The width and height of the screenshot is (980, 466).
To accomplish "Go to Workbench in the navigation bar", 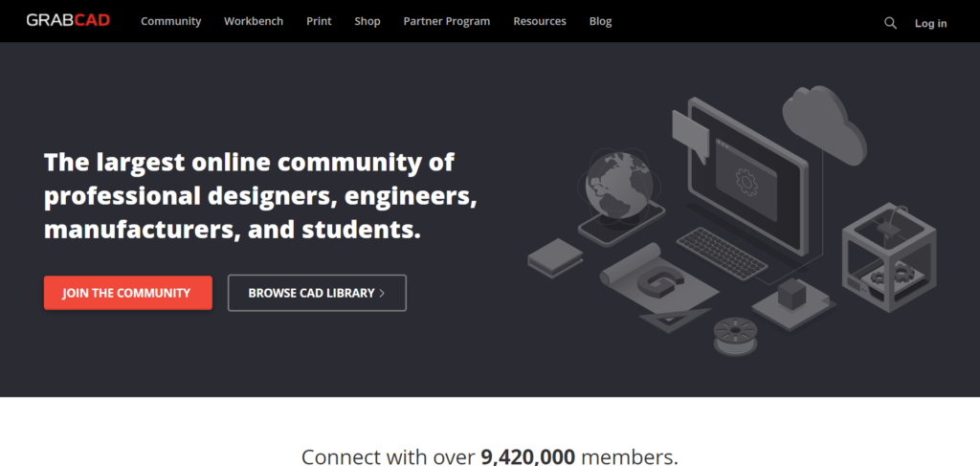I will tap(253, 21).
